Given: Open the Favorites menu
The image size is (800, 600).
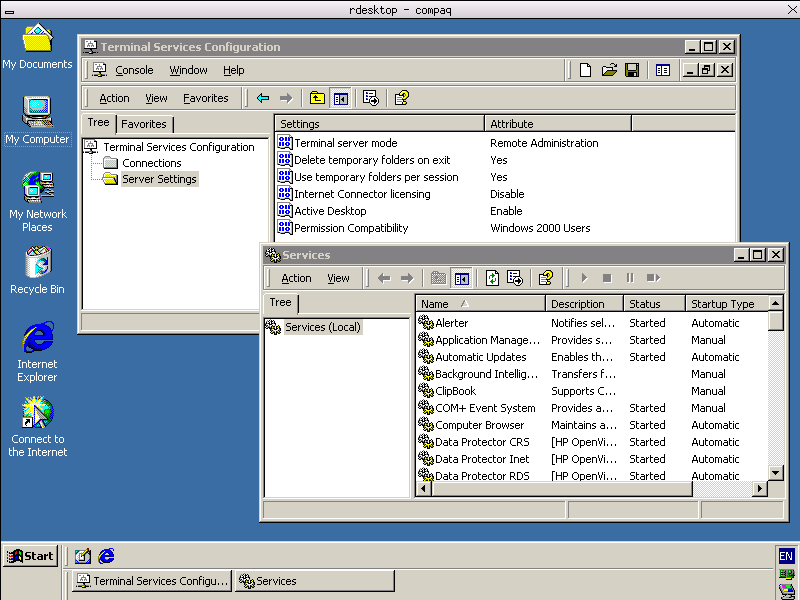Looking at the screenshot, I should pos(206,98).
